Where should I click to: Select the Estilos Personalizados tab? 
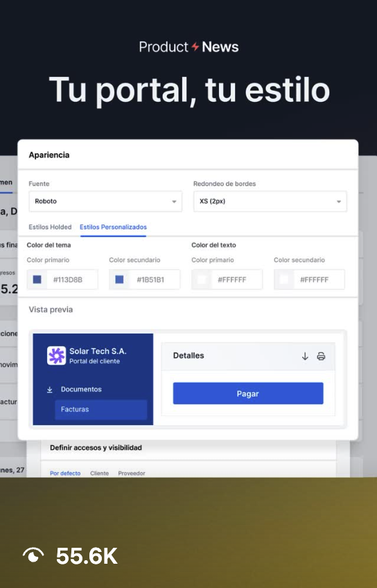[113, 227]
